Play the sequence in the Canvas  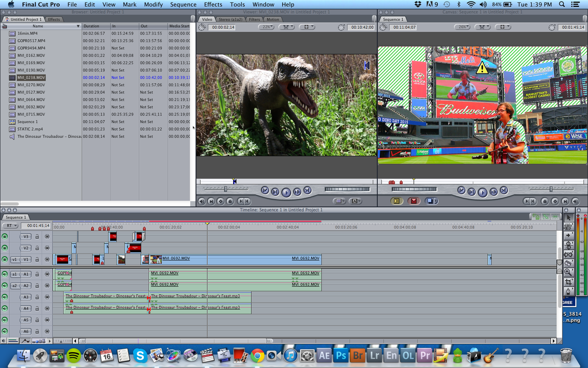click(x=483, y=192)
